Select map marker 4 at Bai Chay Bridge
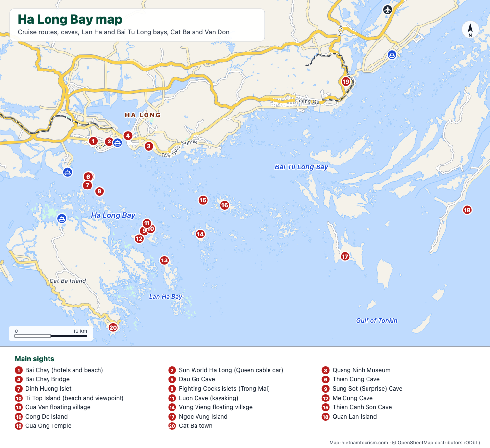This screenshot has width=490, height=448. click(x=128, y=136)
